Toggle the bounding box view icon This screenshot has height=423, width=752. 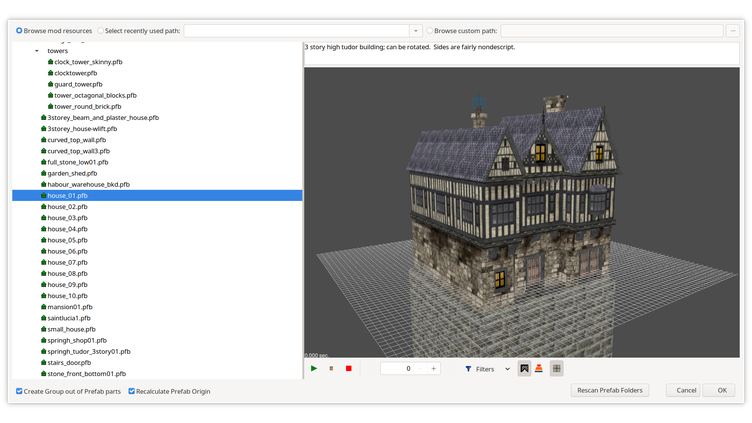tap(524, 369)
